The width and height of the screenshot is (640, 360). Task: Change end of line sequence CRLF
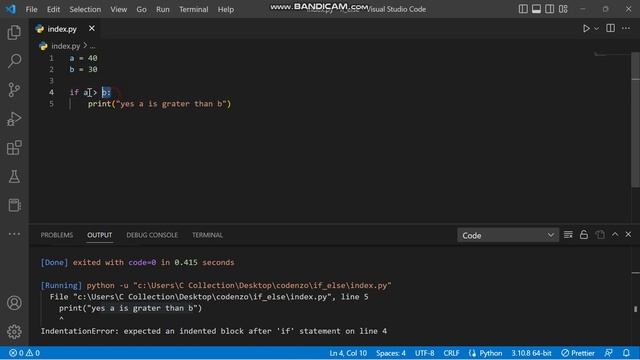(451, 353)
